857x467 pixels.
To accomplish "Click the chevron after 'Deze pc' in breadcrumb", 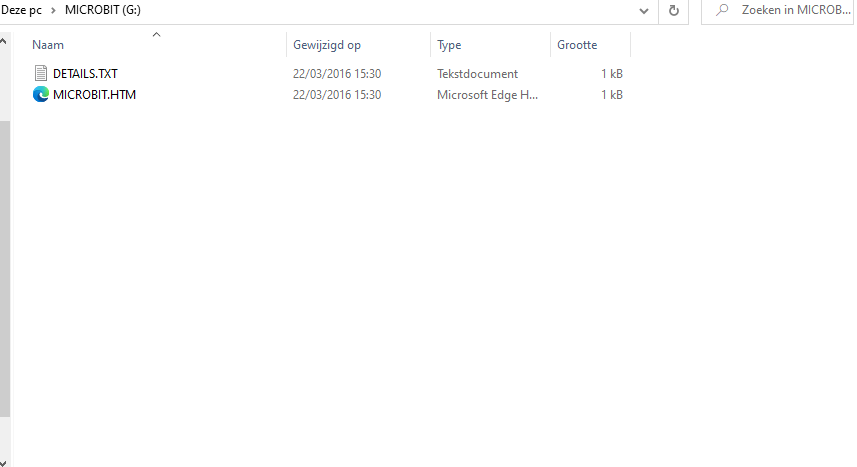I will point(53,10).
